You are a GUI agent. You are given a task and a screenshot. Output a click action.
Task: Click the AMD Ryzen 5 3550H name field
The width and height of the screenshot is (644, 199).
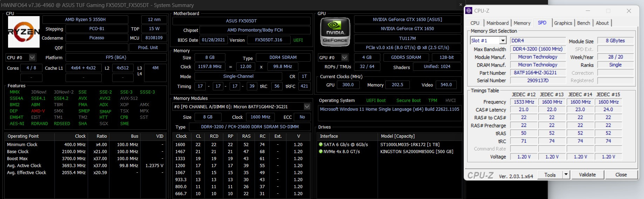point(85,20)
